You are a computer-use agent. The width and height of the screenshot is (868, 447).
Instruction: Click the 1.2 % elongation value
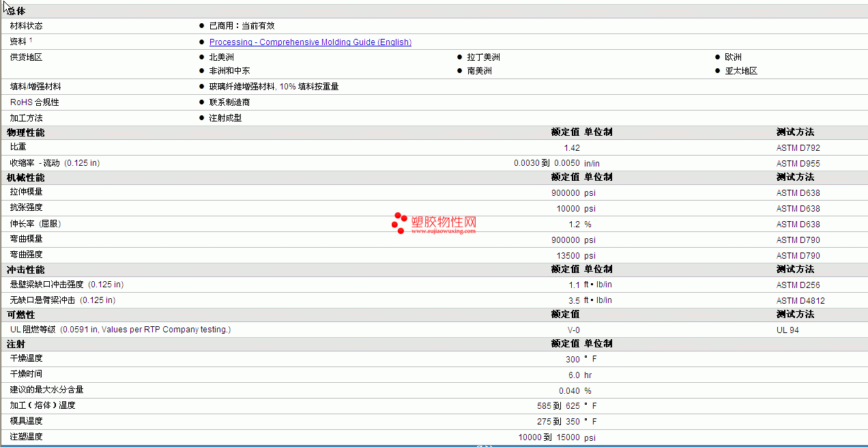(580, 225)
